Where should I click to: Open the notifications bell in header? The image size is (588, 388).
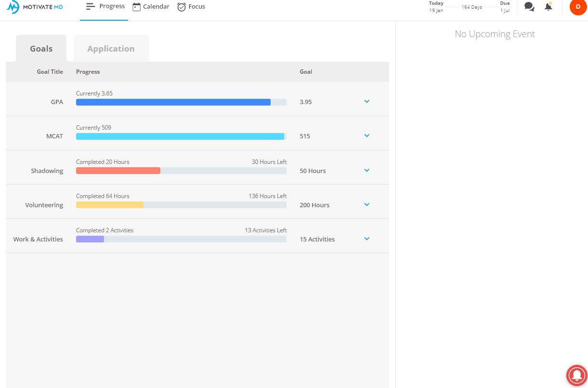(549, 7)
